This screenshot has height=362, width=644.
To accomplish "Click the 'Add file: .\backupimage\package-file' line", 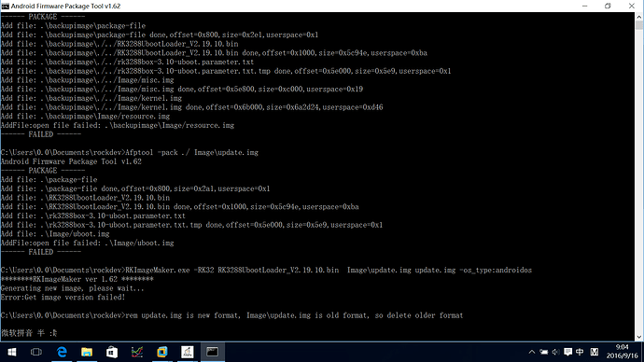I will [x=73, y=26].
